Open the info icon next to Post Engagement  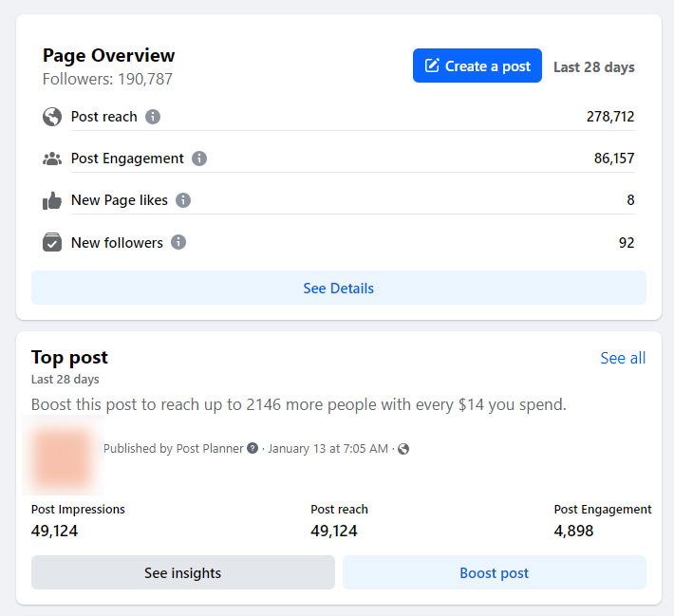click(x=199, y=159)
